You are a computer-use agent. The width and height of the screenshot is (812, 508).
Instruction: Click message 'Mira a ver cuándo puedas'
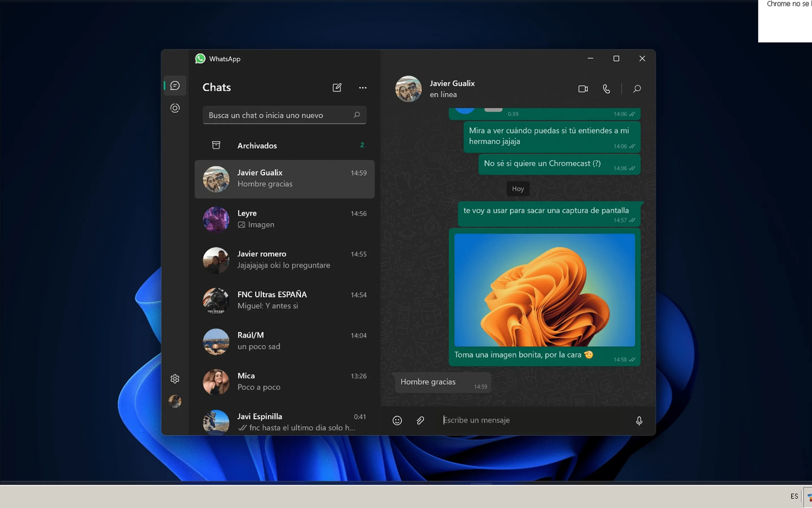552,137
